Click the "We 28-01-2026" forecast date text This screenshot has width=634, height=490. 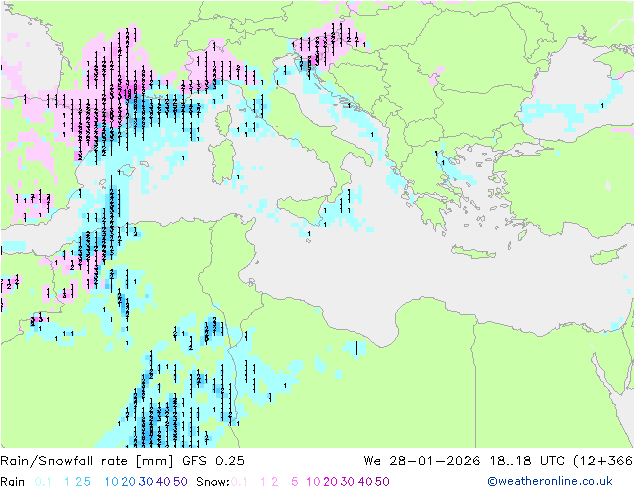click(422, 461)
